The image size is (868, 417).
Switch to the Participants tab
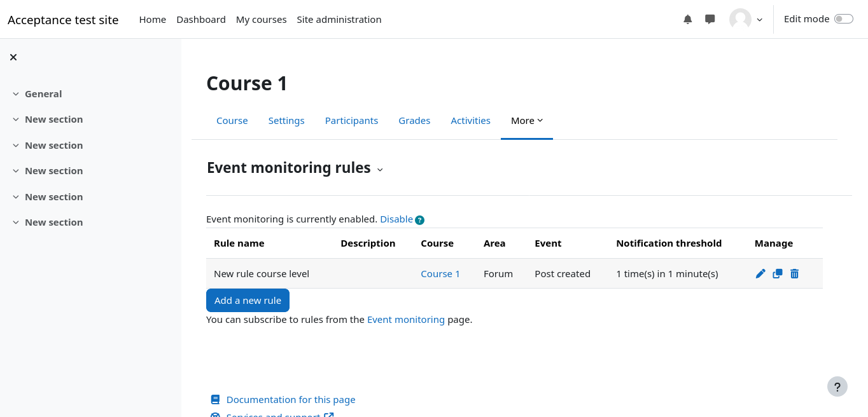[x=351, y=121]
